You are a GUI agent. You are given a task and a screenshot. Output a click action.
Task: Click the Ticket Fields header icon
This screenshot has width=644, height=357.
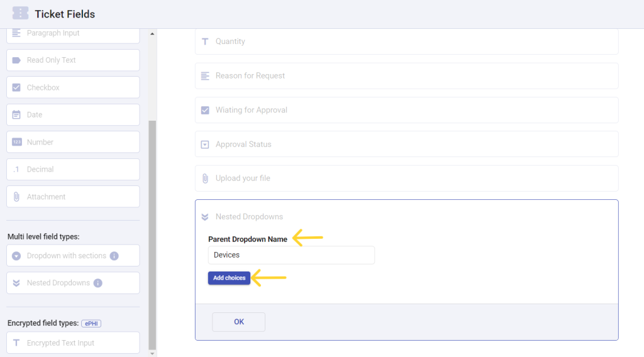tap(20, 13)
